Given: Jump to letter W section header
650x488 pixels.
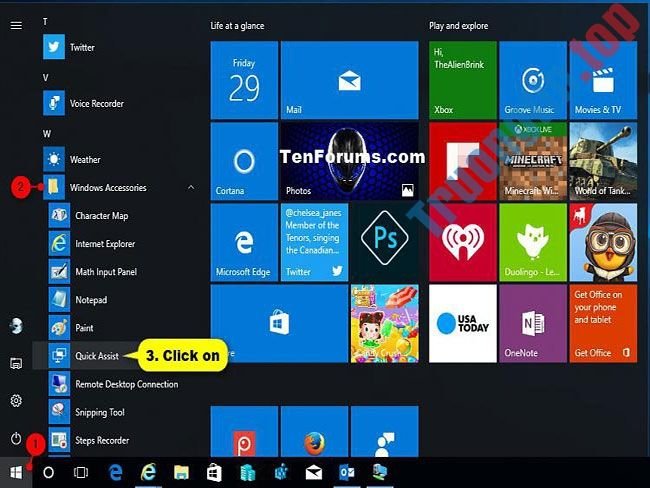Looking at the screenshot, I should 46,133.
